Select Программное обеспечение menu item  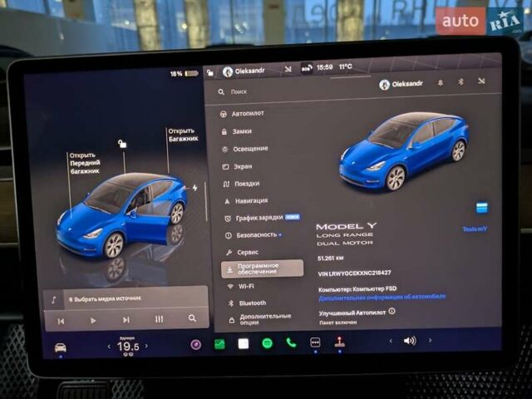[263, 268]
